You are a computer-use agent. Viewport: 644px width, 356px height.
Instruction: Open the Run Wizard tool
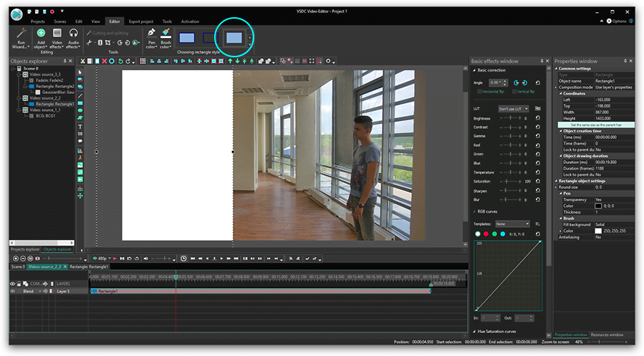point(21,38)
